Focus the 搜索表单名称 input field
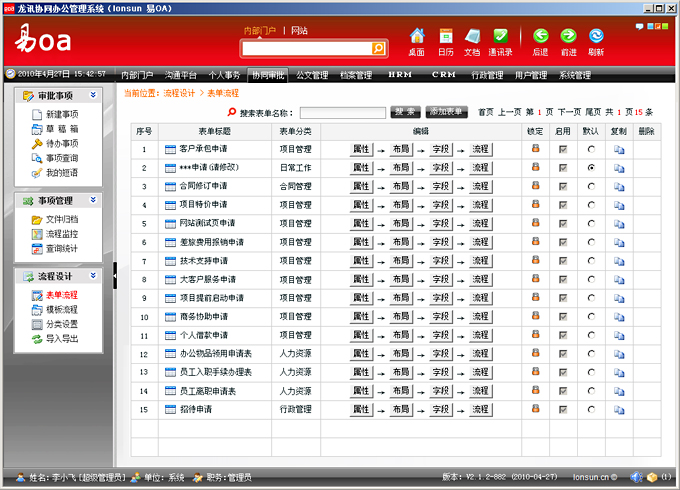Screen dimensions: 680x490 [343, 113]
